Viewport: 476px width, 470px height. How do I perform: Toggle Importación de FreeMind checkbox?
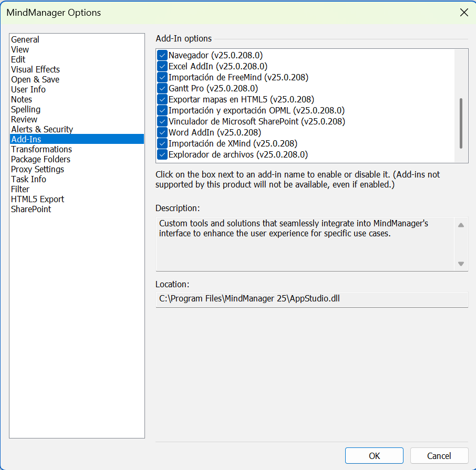click(x=162, y=77)
